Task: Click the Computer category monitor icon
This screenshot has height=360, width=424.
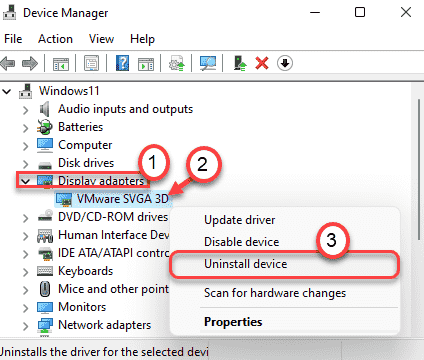Action: pos(45,145)
